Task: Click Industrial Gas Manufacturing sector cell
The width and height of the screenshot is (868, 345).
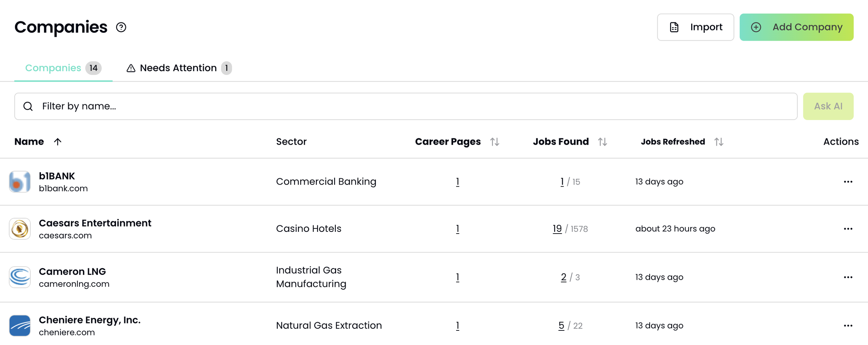Action: tap(311, 277)
